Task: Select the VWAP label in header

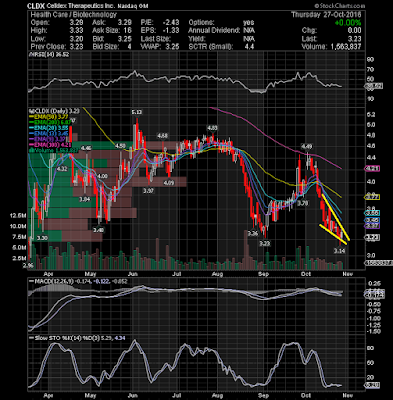Action: point(150,47)
